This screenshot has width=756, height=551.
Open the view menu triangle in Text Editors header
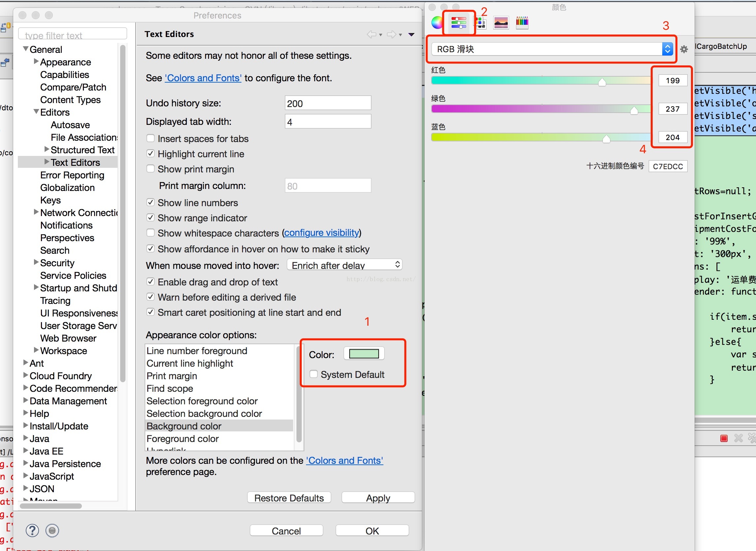pos(411,35)
